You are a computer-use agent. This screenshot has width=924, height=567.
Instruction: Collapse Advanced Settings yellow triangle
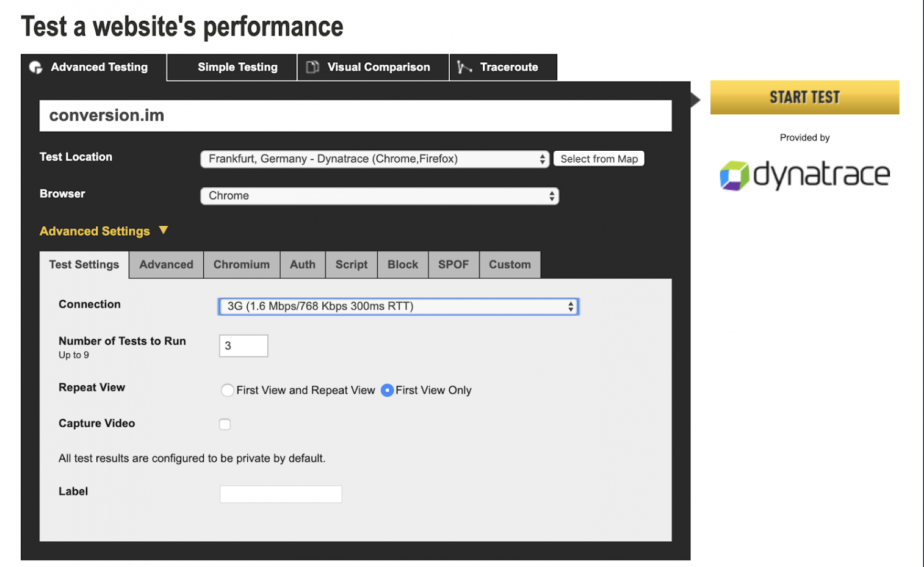[x=163, y=230]
